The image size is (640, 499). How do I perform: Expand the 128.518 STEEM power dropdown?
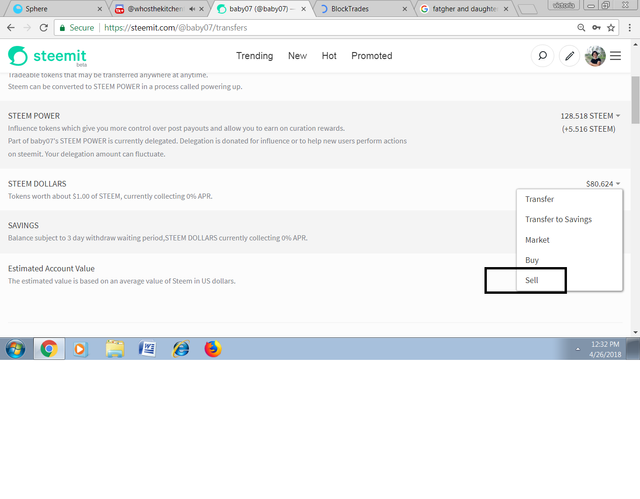click(x=590, y=116)
